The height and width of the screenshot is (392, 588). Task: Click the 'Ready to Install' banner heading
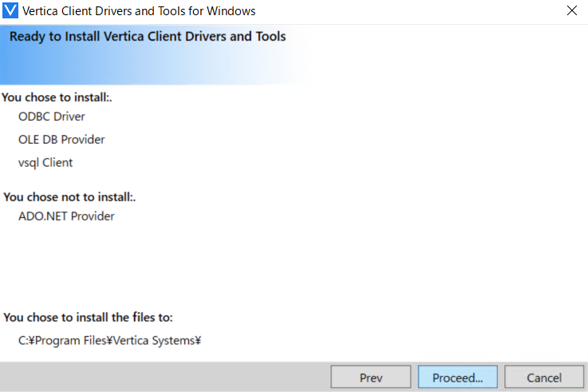coord(148,37)
